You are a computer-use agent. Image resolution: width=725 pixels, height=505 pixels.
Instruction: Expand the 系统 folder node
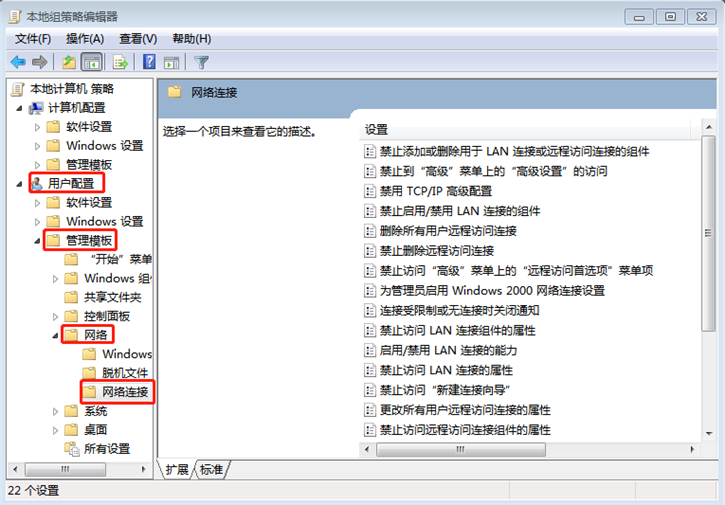(x=56, y=411)
